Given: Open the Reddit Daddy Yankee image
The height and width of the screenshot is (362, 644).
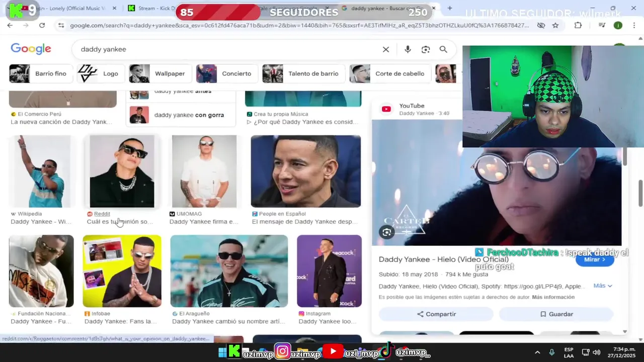Looking at the screenshot, I should click(122, 171).
